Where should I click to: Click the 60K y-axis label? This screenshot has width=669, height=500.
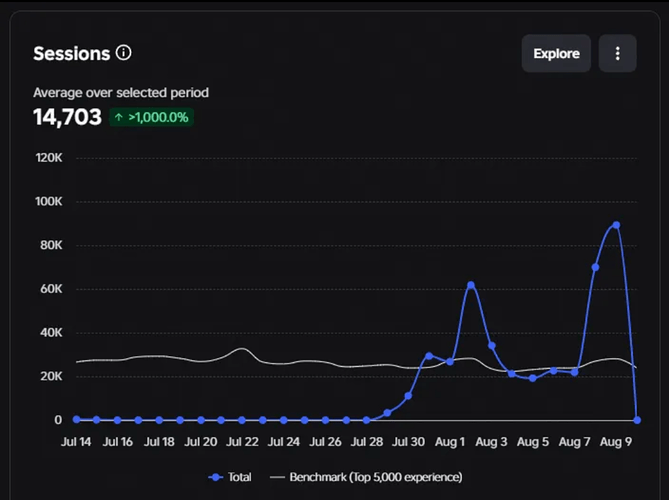pos(51,289)
